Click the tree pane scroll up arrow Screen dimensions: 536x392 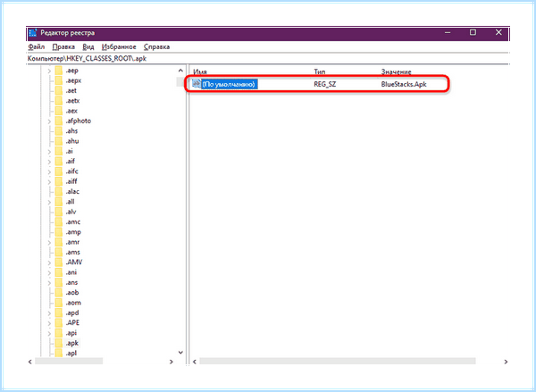click(x=180, y=71)
